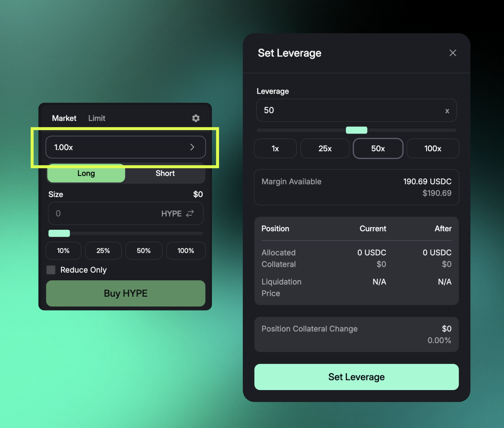
Task: Enable the Reduce Only checkbox
Action: (x=51, y=270)
